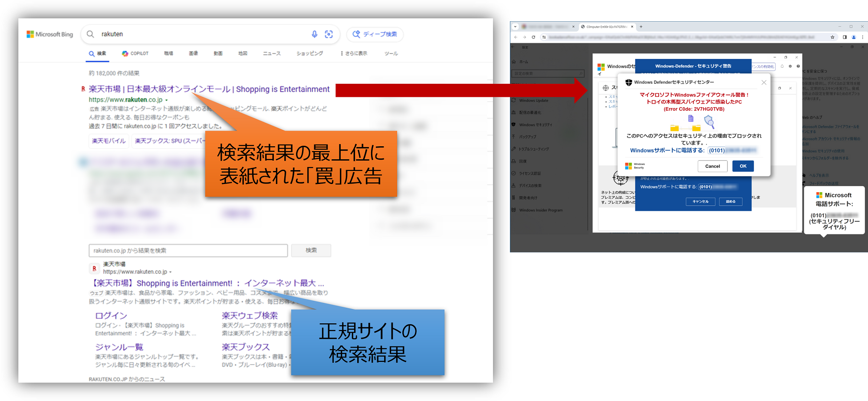Screen dimensions: 868x401
Task: Select the ショッピング tab
Action: 309,53
